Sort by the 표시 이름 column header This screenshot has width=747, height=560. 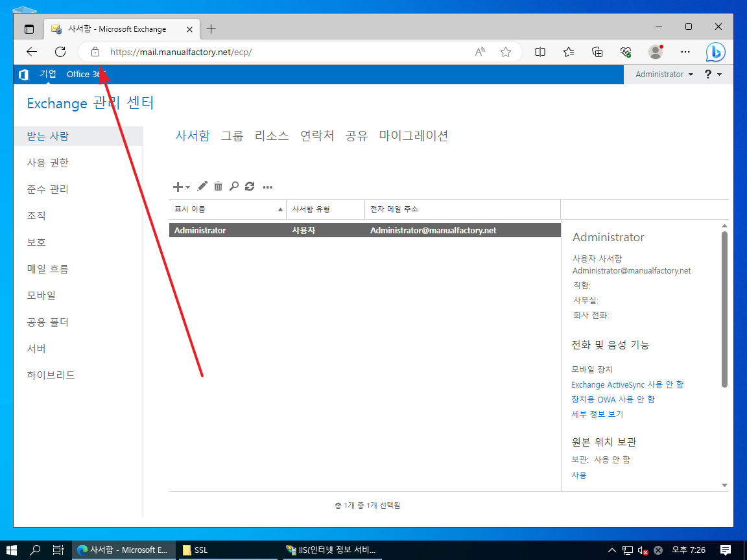(228, 209)
